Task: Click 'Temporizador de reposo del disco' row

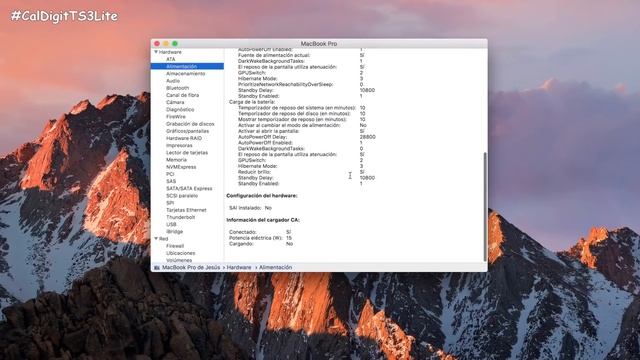Action: (x=302, y=113)
